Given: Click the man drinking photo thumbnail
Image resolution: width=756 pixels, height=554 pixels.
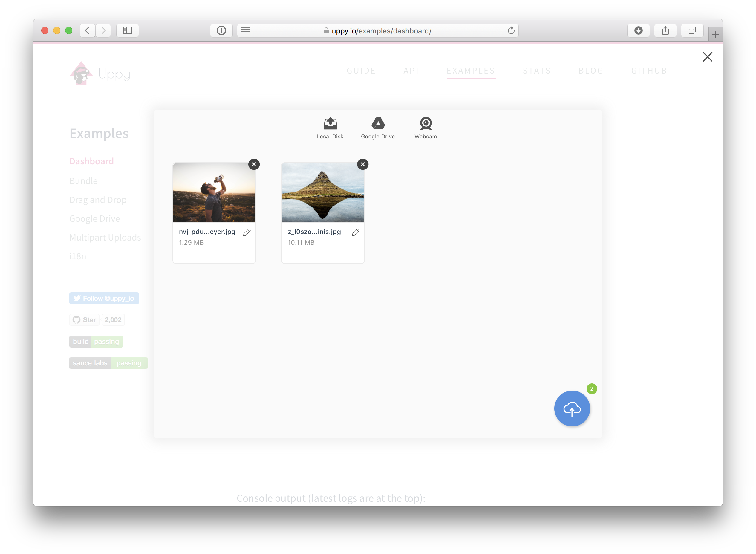Looking at the screenshot, I should [x=214, y=192].
